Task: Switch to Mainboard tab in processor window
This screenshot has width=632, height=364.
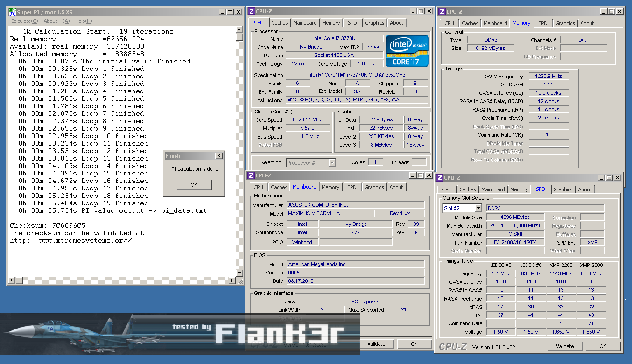Action: (305, 23)
